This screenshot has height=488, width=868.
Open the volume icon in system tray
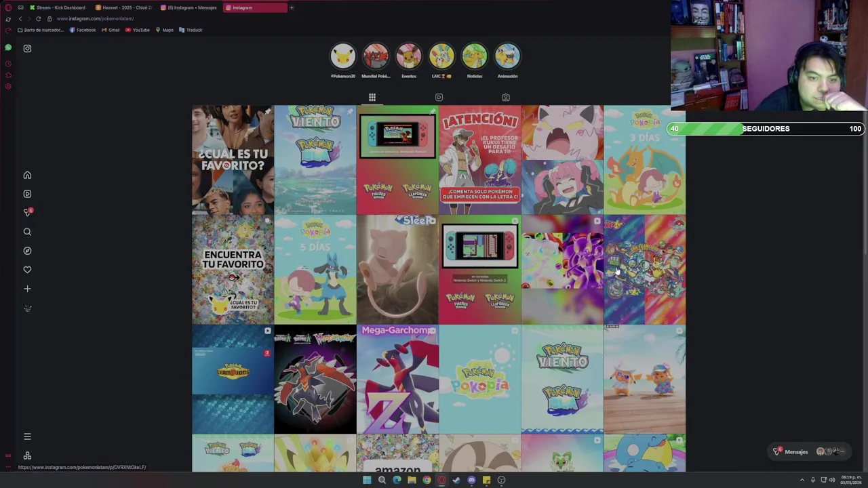833,480
